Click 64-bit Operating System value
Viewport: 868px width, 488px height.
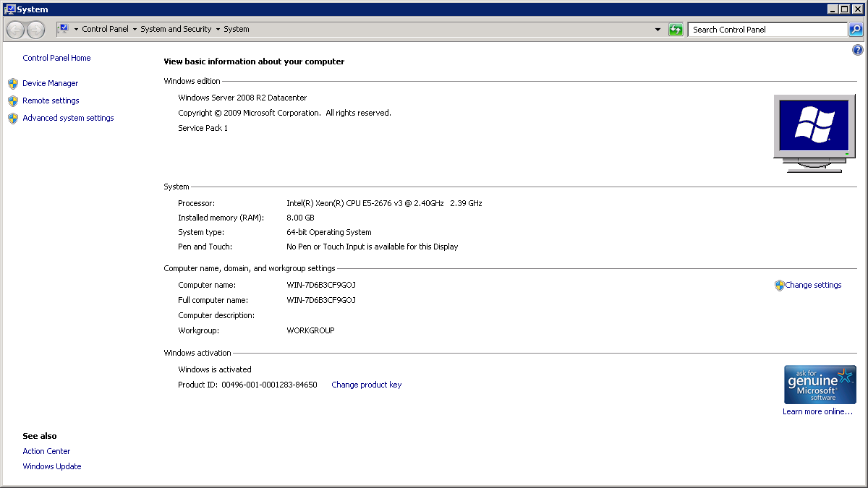click(329, 232)
